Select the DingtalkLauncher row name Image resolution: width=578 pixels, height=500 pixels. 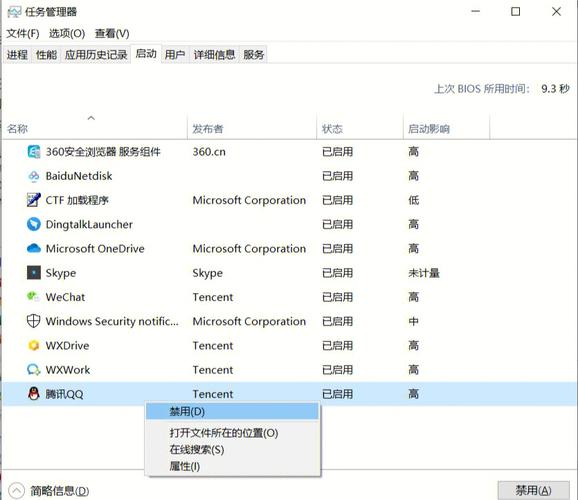point(89,225)
